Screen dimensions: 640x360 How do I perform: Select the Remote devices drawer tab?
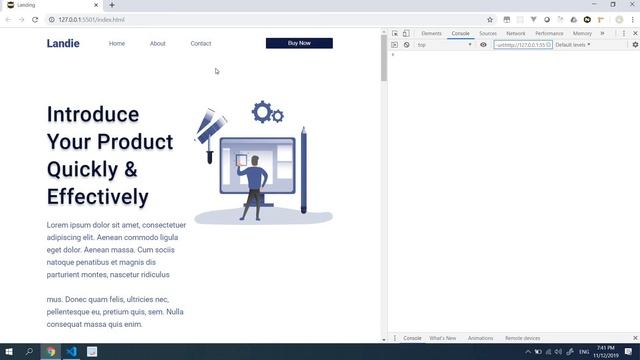point(522,338)
